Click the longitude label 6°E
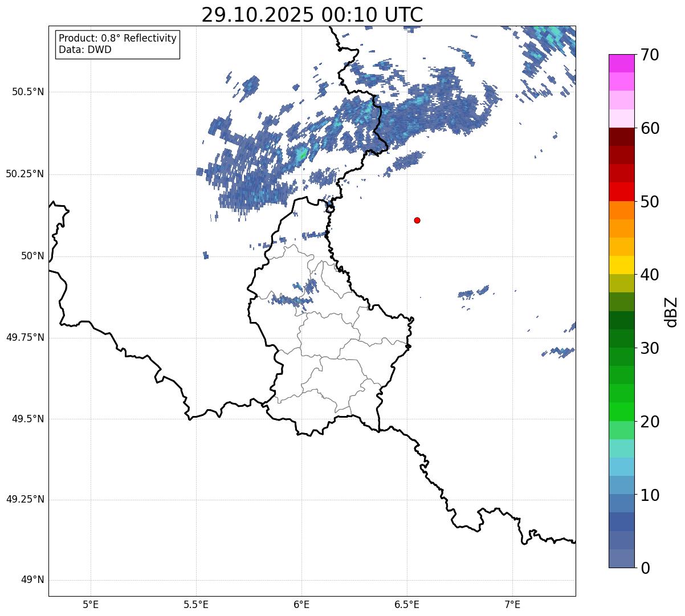This screenshot has height=616, width=685. tap(301, 604)
